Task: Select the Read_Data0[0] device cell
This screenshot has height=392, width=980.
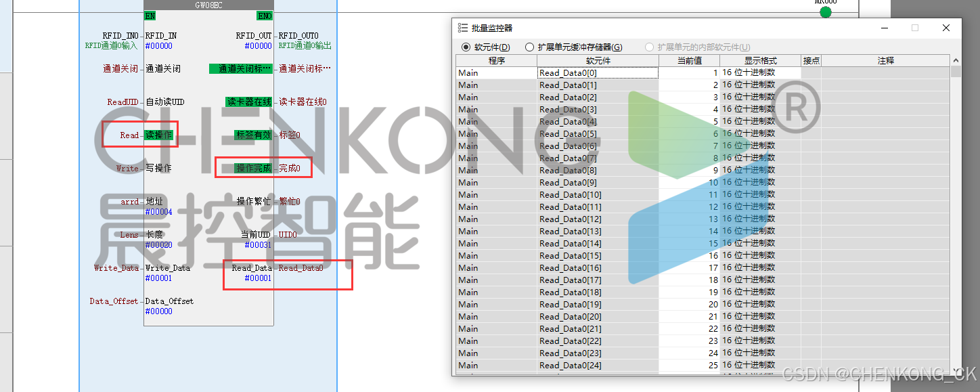Action: 598,72
